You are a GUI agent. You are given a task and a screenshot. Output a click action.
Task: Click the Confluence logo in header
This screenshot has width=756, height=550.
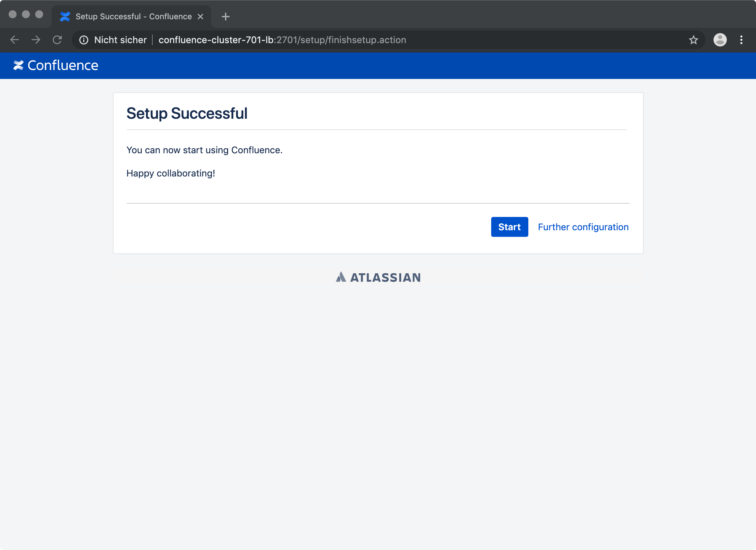(x=55, y=65)
